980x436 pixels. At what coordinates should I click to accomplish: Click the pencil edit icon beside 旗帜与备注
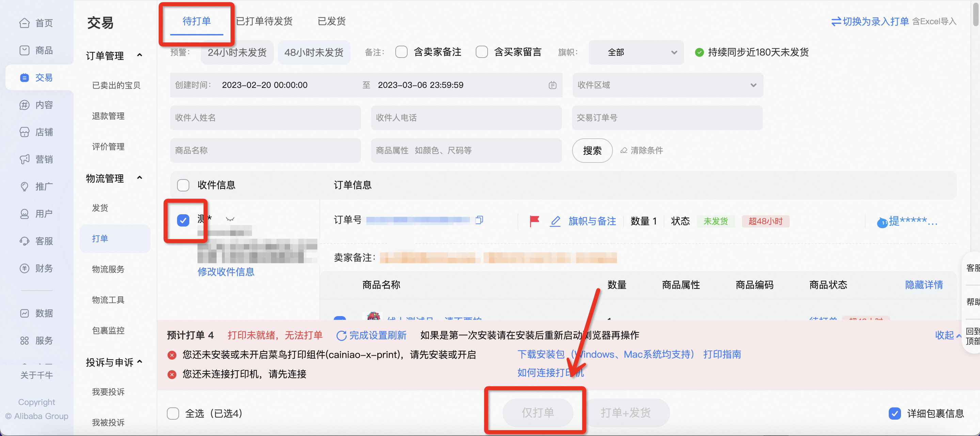555,221
